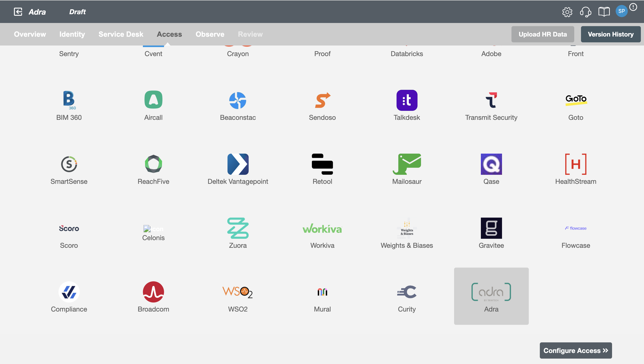Select the Retool app icon
Screen dimensions: 644x364
pos(322,164)
